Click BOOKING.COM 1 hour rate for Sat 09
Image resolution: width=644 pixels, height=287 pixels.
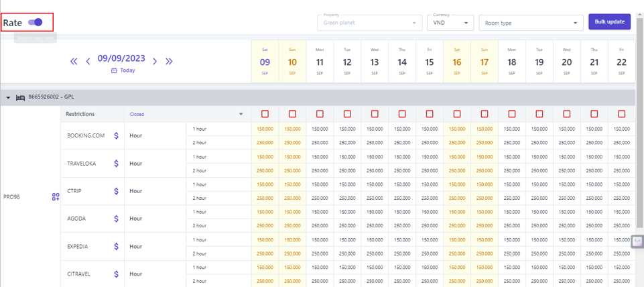[265, 129]
